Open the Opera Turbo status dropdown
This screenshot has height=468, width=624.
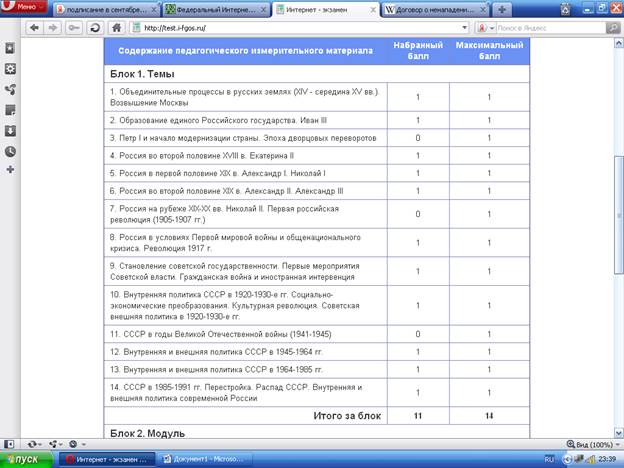click(77, 444)
